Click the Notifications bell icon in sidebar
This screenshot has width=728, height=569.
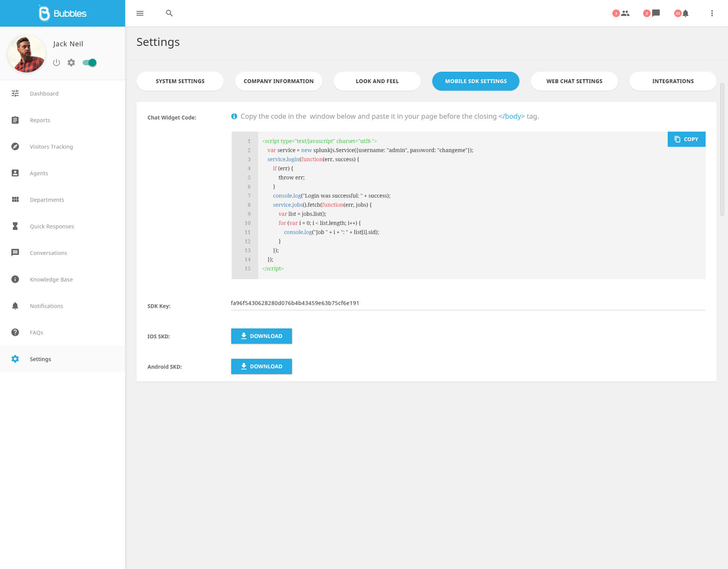click(x=15, y=306)
